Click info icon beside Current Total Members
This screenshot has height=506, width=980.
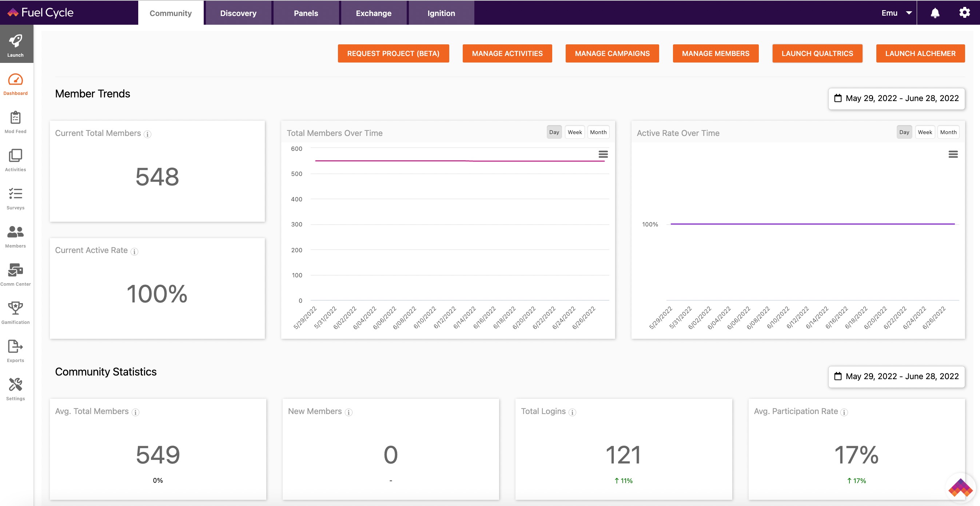pyautogui.click(x=148, y=134)
